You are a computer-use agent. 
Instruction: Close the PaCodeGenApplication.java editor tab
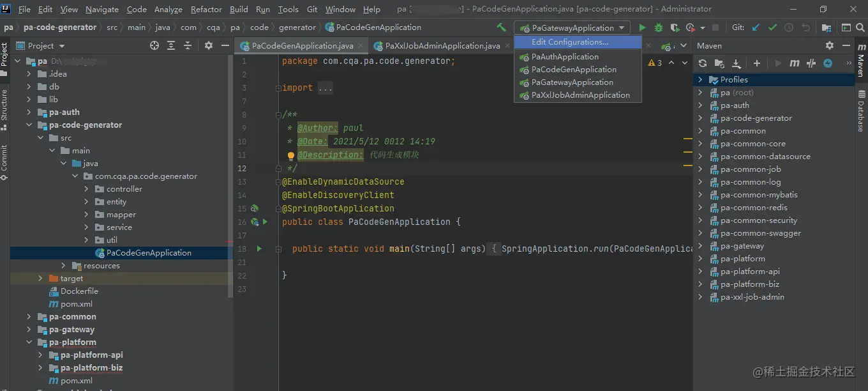pyautogui.click(x=361, y=46)
